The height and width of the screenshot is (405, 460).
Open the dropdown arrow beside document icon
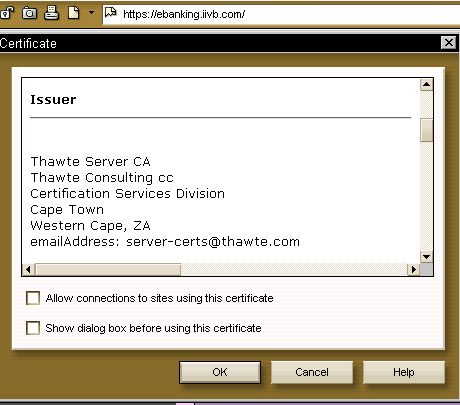click(91, 13)
